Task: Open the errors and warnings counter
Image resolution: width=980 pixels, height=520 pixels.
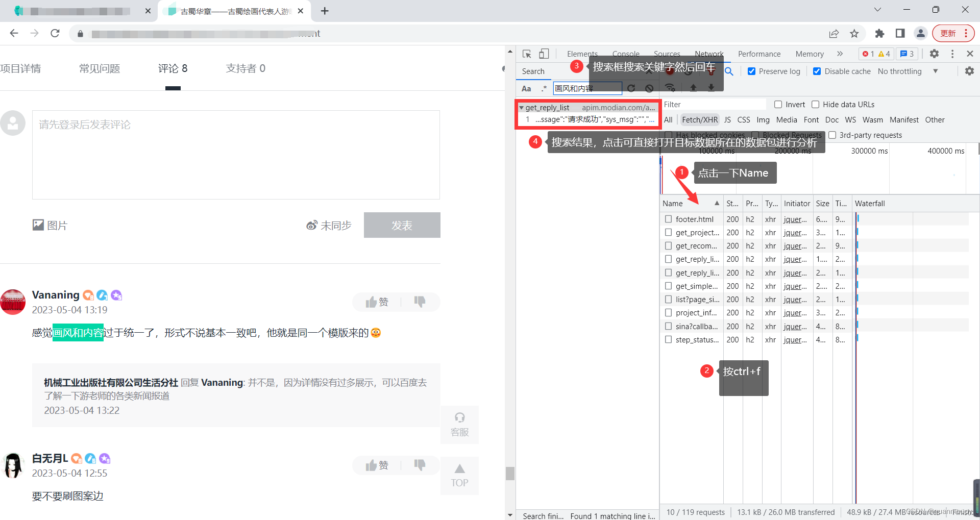Action: pos(876,54)
